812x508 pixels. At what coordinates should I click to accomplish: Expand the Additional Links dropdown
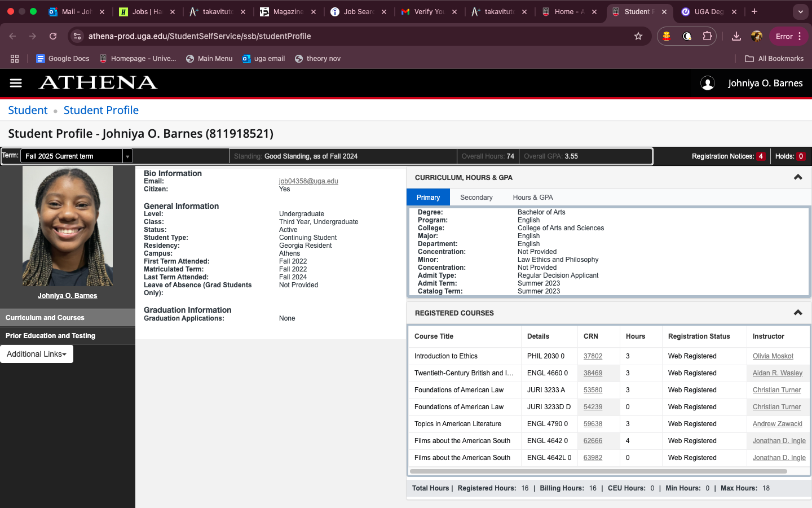pyautogui.click(x=37, y=354)
